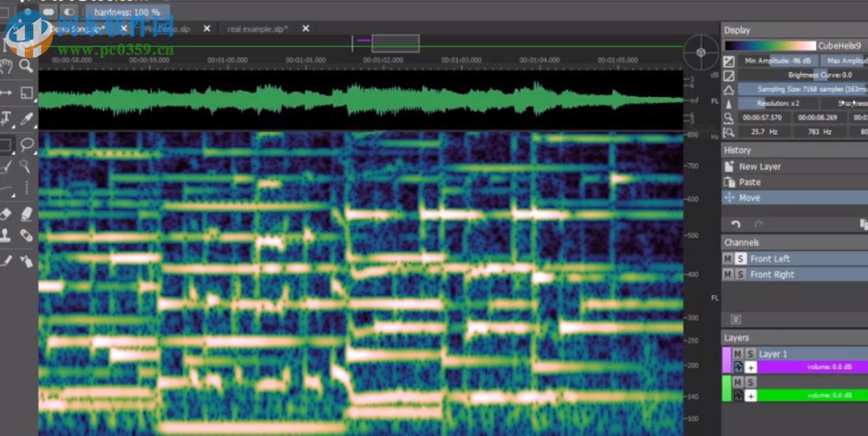Click timeline ruler at 00:01:02.000

pos(383,60)
